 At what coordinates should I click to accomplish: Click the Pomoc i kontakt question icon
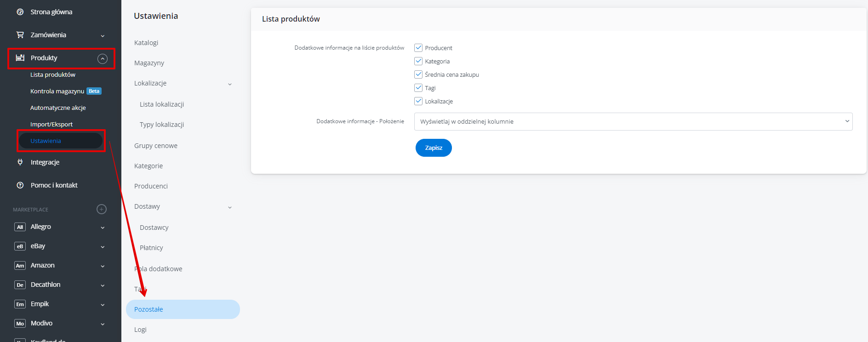point(20,185)
